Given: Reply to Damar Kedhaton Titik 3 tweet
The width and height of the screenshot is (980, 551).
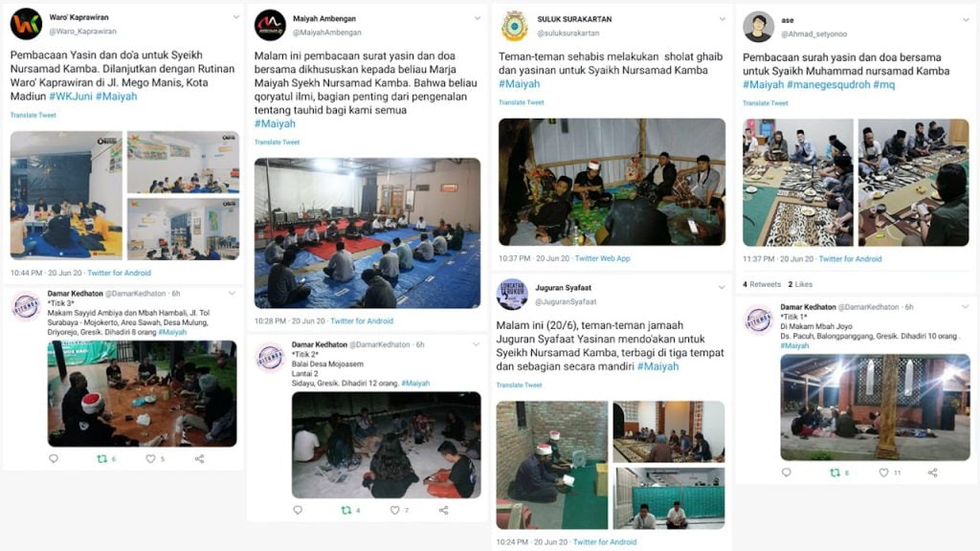Looking at the screenshot, I should coord(54,458).
